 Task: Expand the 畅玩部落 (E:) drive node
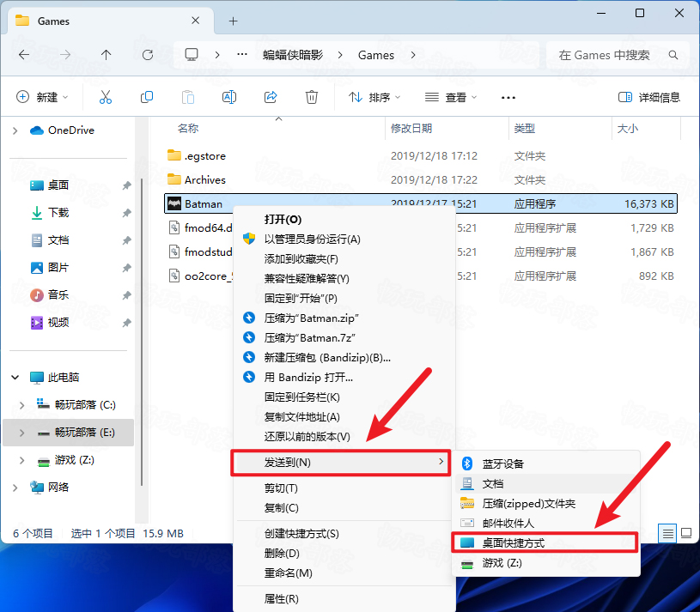(x=21, y=433)
